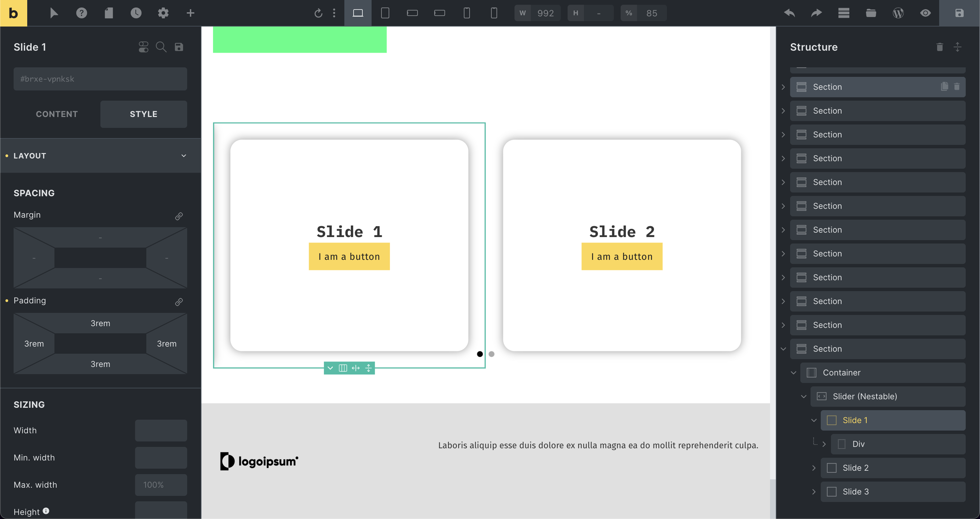The height and width of the screenshot is (519, 980).
Task: Toggle the structure panel icon in toolbar
Action: point(844,13)
